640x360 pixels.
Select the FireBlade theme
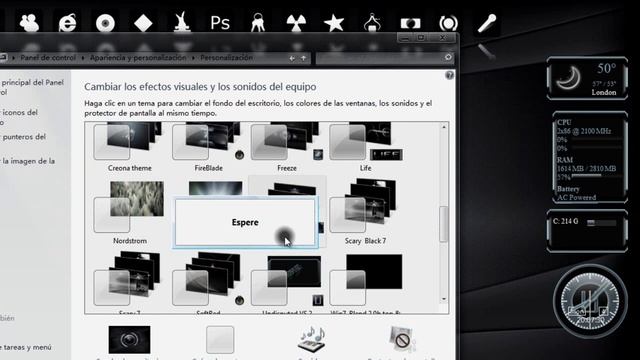208,147
